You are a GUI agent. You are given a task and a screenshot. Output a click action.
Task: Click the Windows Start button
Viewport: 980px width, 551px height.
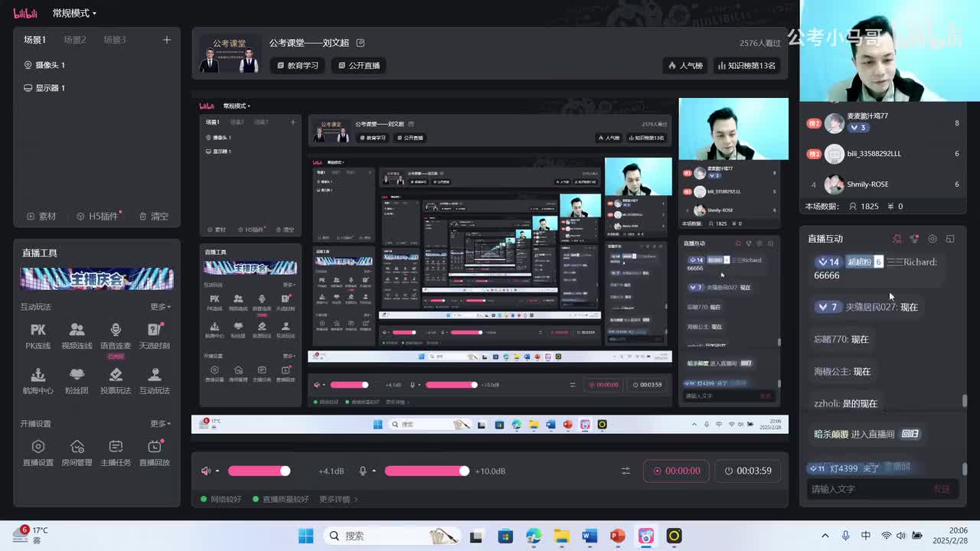click(305, 536)
